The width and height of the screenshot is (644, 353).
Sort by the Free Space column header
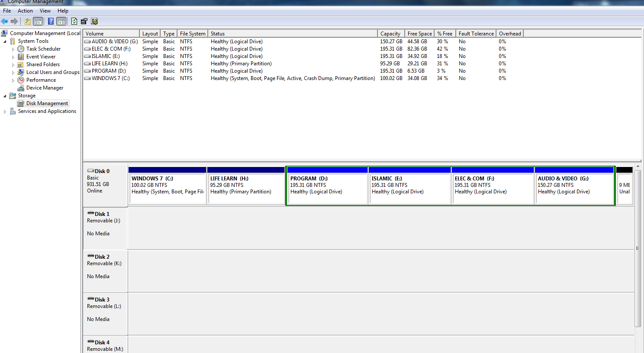click(x=419, y=34)
